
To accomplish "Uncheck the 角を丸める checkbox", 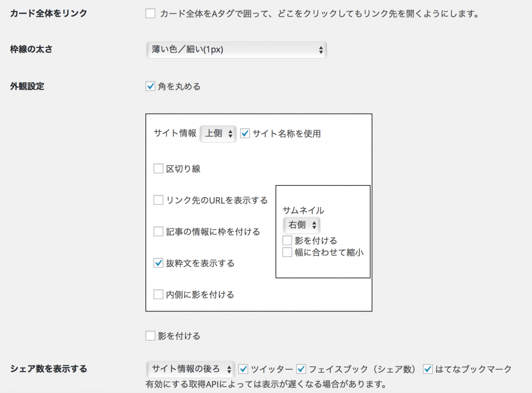I will pos(151,86).
